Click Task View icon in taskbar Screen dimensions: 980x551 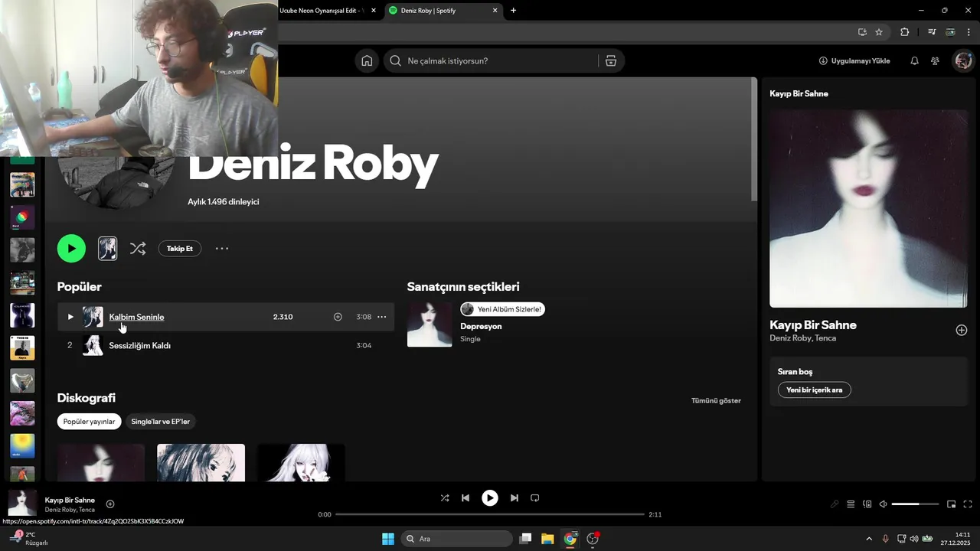[525, 539]
